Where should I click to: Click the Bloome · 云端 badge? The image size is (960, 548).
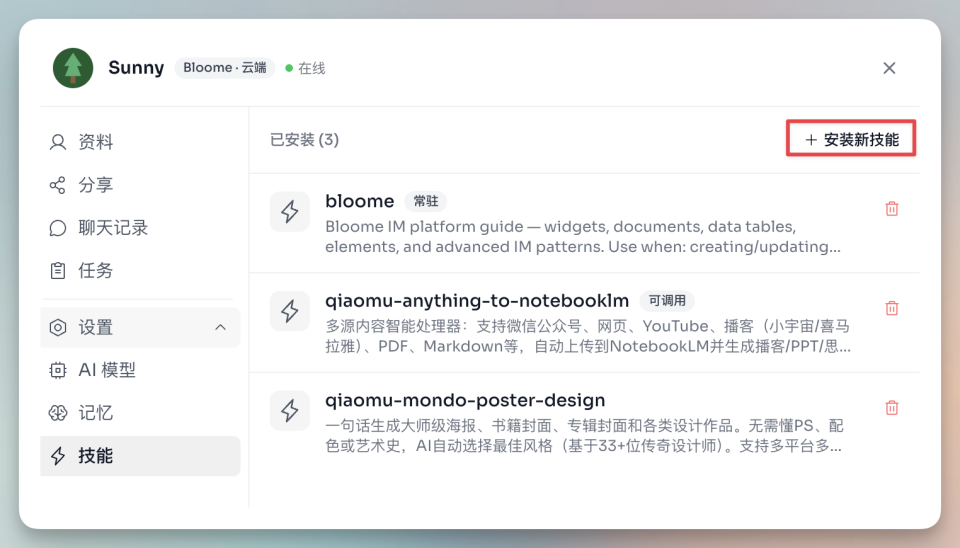225,67
